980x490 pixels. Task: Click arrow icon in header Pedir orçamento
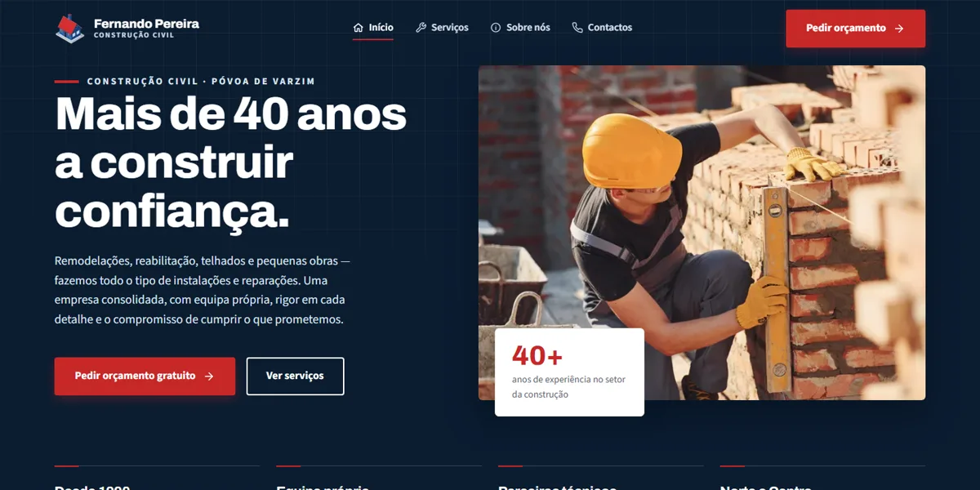tap(899, 29)
